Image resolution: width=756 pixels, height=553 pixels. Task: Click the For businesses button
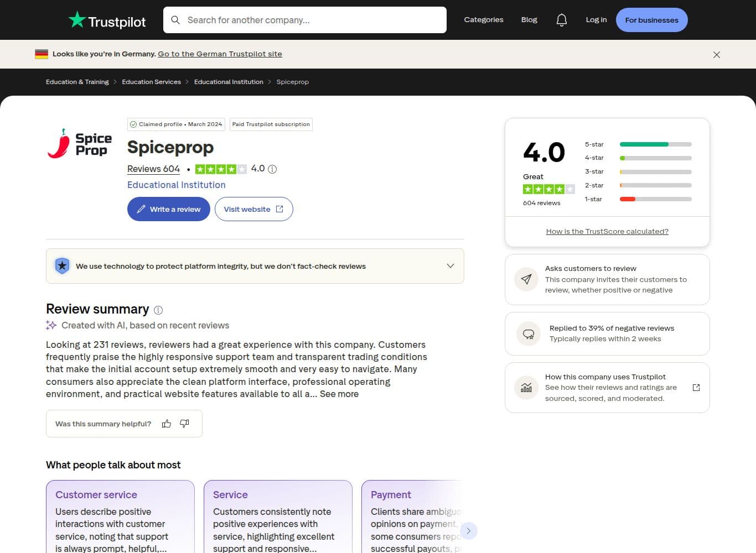[652, 20]
